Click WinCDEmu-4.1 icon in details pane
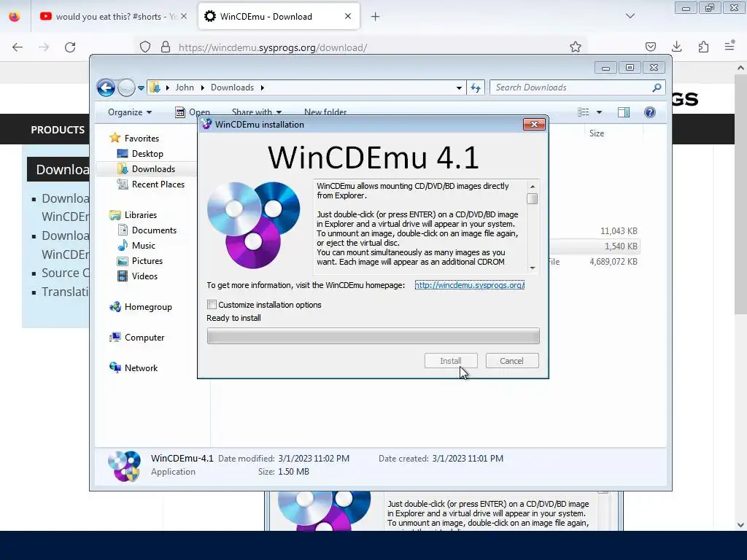747x560 pixels. tap(124, 466)
